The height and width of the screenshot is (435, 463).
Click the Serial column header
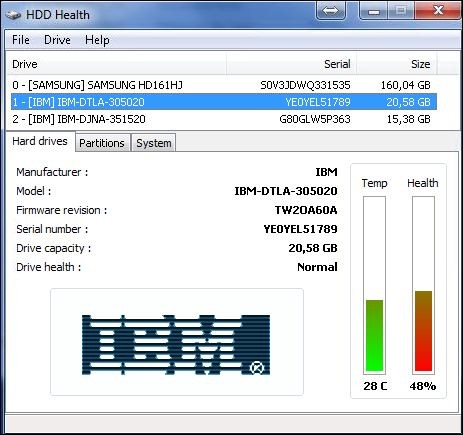click(292, 64)
